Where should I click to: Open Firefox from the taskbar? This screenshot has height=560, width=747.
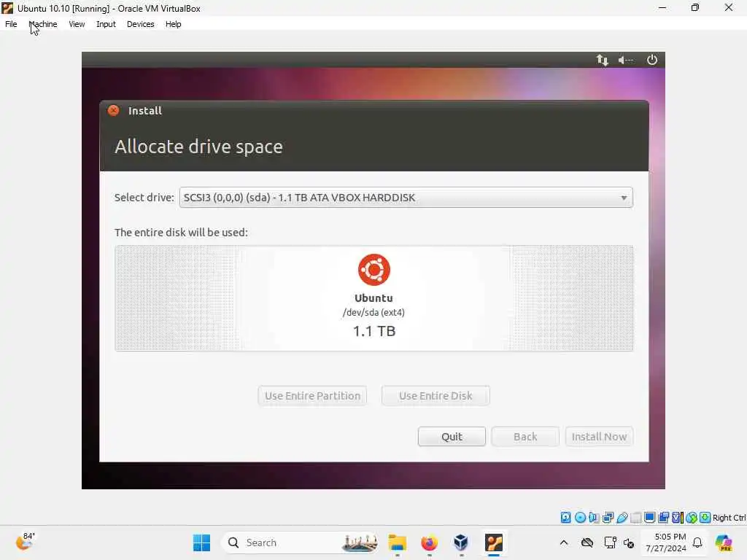pyautogui.click(x=429, y=542)
